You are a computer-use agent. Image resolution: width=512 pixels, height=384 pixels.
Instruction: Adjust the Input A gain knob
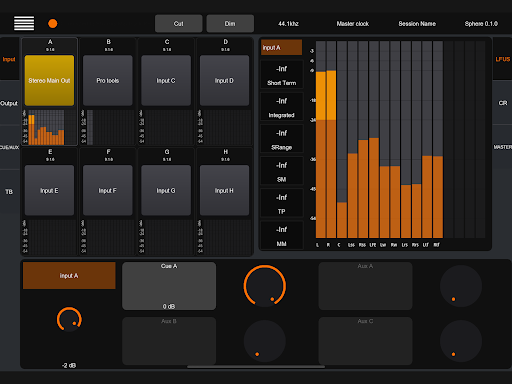pyautogui.click(x=69, y=319)
